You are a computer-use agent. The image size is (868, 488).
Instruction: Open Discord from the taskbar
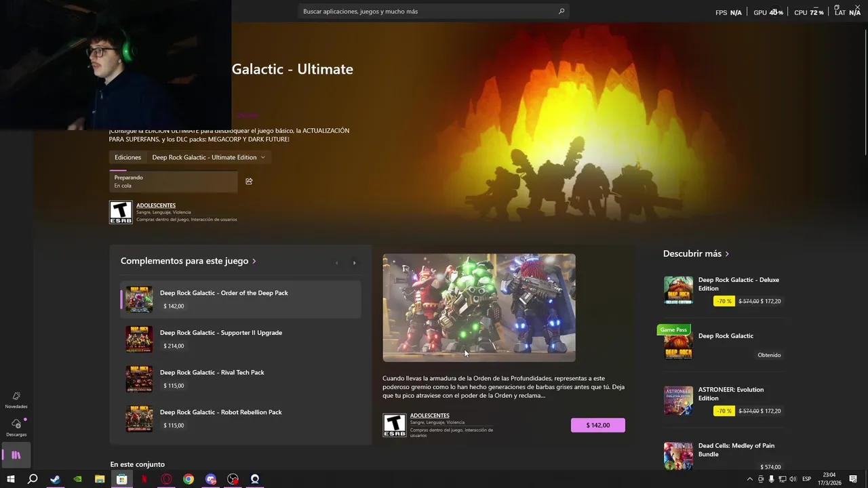coord(211,479)
